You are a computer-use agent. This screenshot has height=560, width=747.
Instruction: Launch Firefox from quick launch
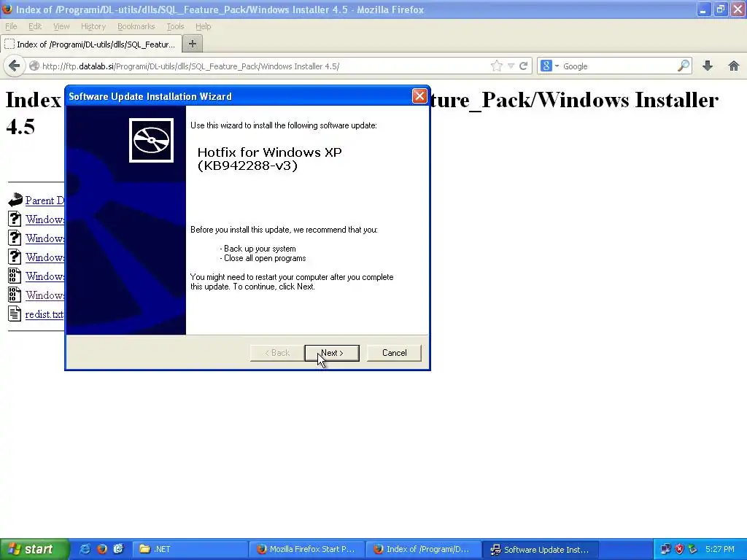102,549
